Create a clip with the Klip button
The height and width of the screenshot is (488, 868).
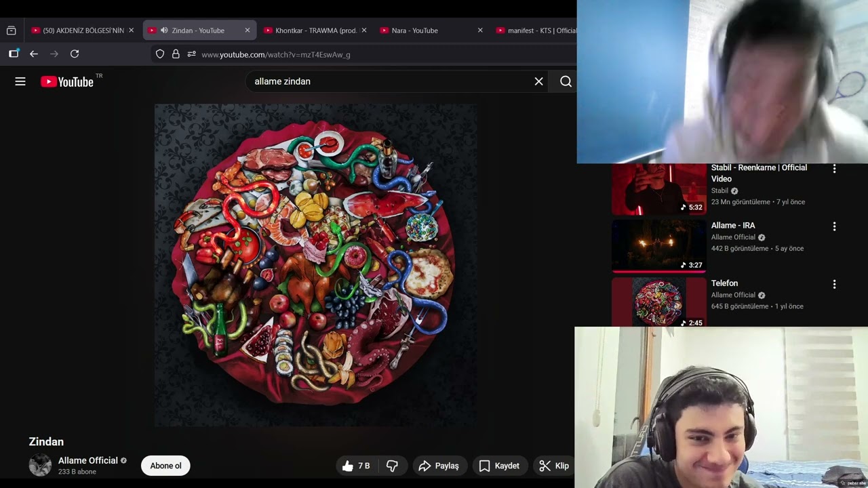(x=554, y=466)
